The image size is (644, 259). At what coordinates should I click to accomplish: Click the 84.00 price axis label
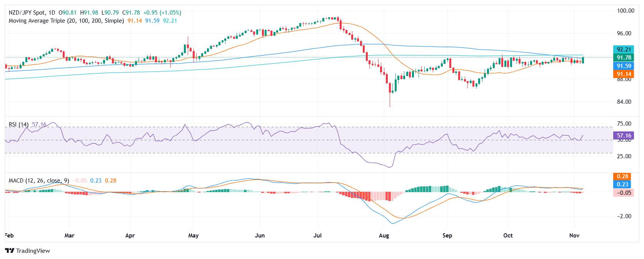point(624,102)
